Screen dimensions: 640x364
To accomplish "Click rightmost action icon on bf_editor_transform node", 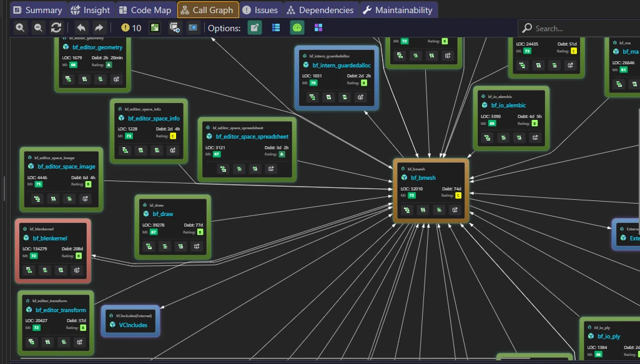I will pyautogui.click(x=79, y=342).
